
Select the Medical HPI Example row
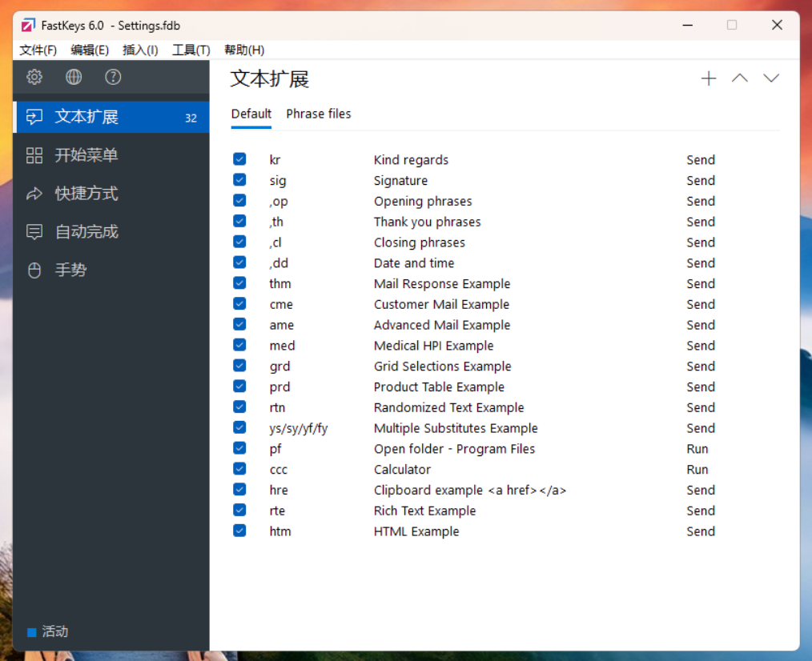pos(505,346)
